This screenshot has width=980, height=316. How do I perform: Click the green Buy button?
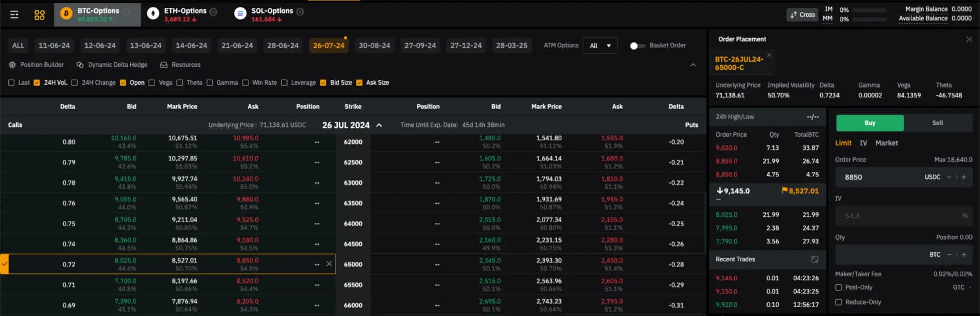870,123
